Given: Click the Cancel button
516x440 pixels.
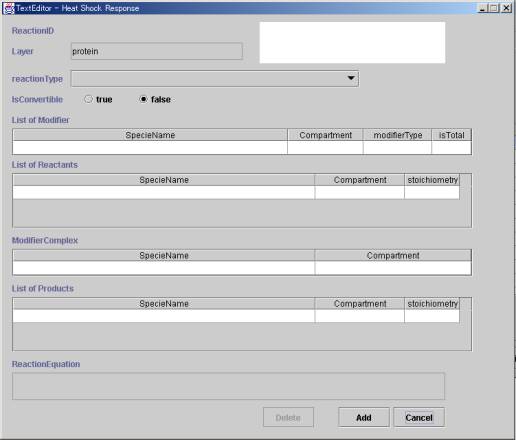Looking at the screenshot, I should click(x=419, y=417).
